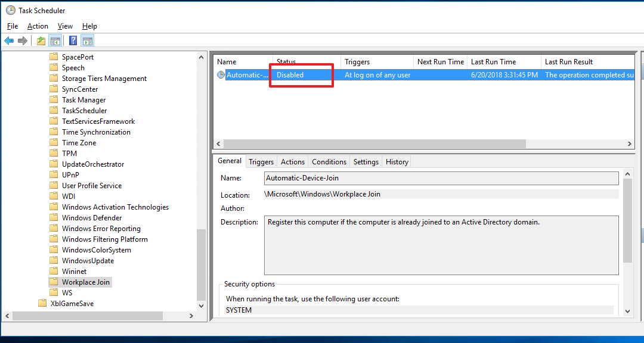
Task: Select WindowsUpdate folder in tree
Action: 88,260
